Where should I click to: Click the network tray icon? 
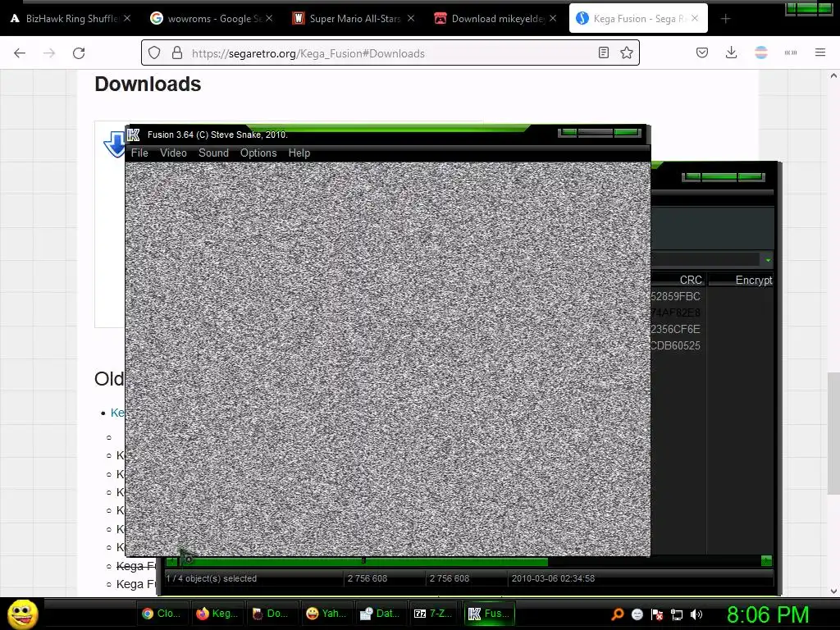click(677, 614)
